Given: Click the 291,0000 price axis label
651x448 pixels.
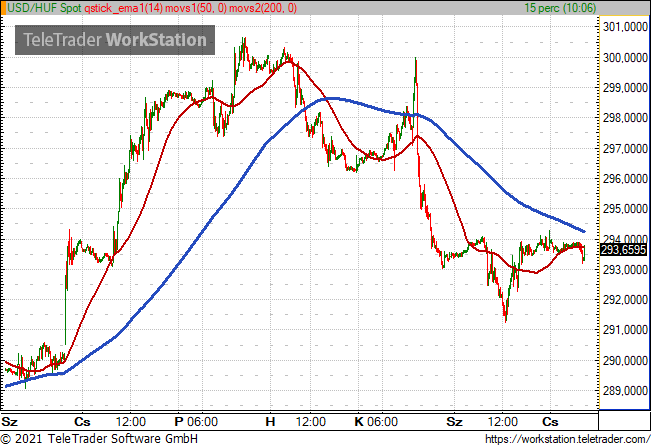Looking at the screenshot, I should coord(625,330).
